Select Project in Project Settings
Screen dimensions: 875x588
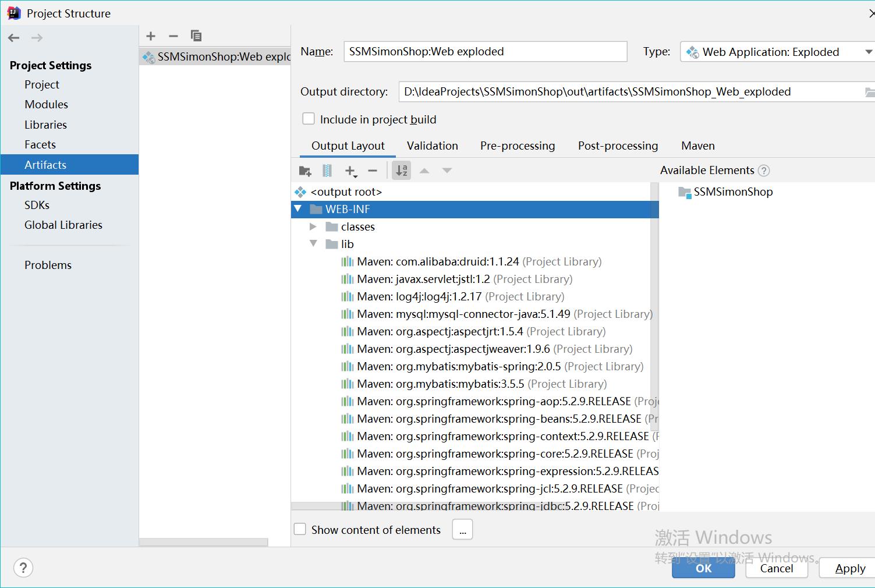pyautogui.click(x=42, y=84)
